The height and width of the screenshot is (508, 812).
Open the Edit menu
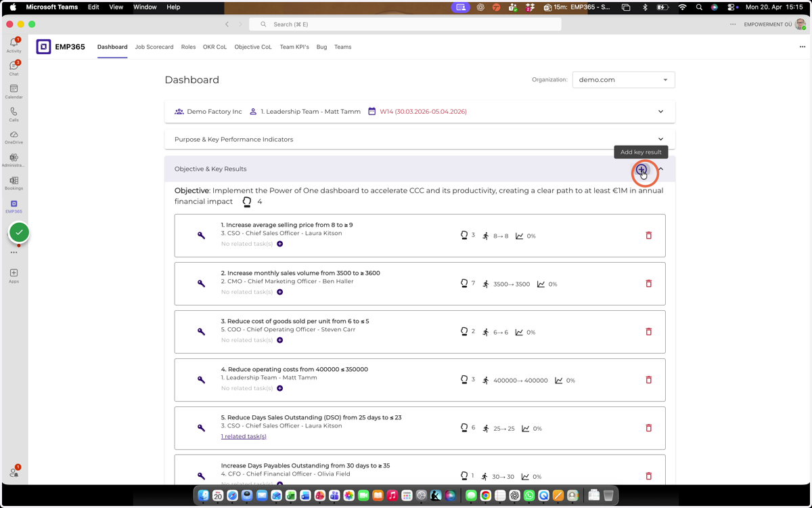[x=93, y=7]
